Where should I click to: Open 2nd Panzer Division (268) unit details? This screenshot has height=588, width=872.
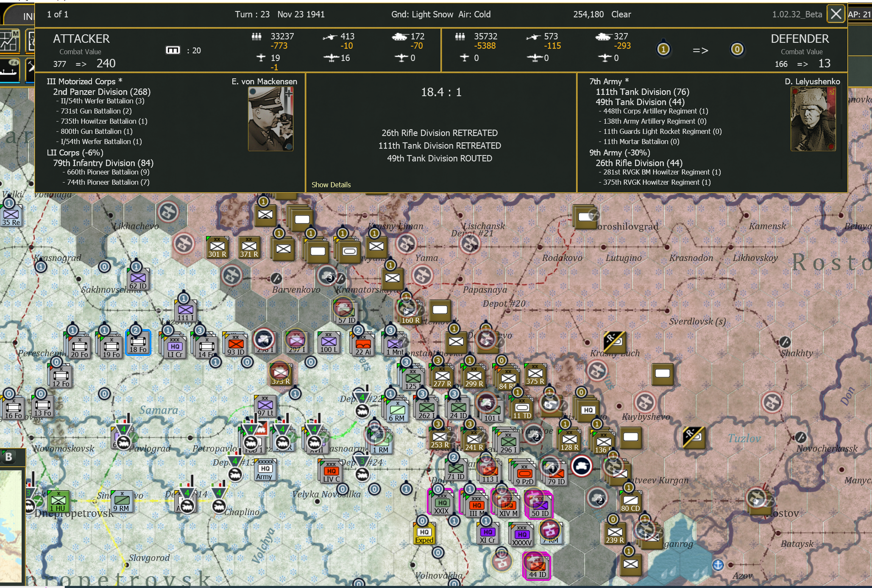coord(102,92)
